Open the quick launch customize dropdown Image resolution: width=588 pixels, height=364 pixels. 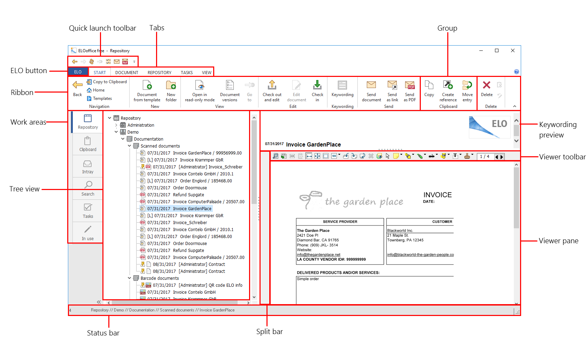coord(134,62)
